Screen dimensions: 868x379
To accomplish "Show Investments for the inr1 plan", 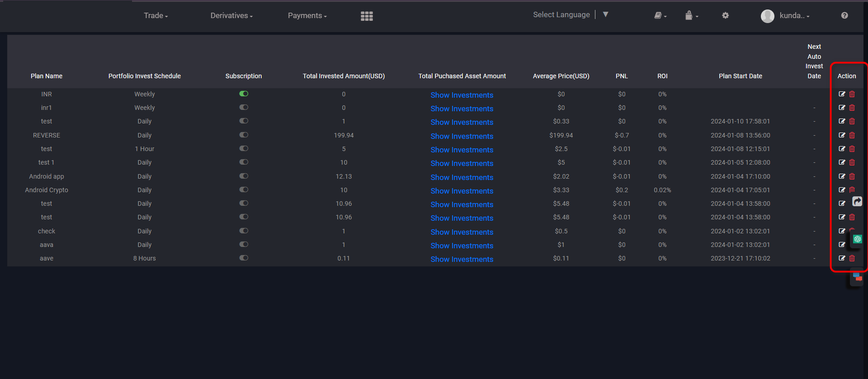I will [x=462, y=109].
